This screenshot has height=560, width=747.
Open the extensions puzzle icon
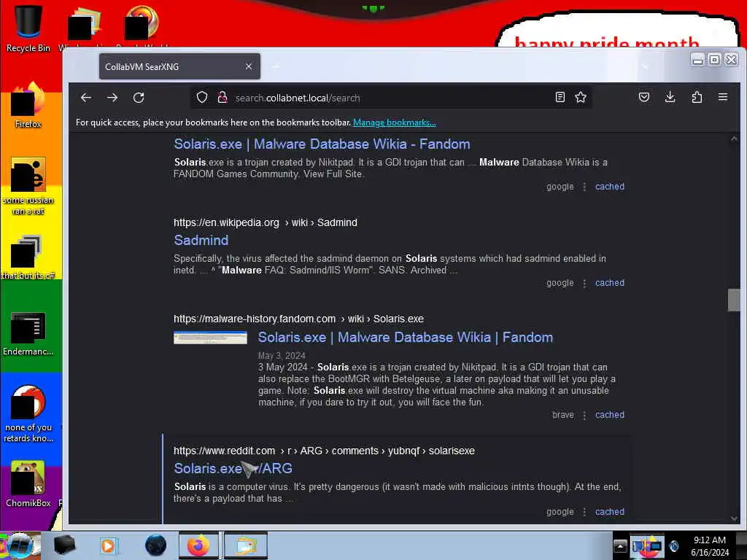[697, 97]
